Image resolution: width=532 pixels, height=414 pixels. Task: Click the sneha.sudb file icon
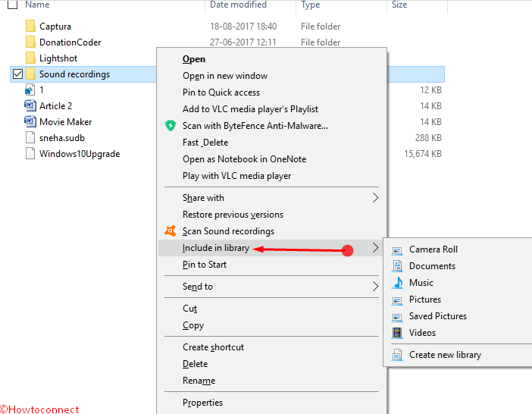coord(30,137)
